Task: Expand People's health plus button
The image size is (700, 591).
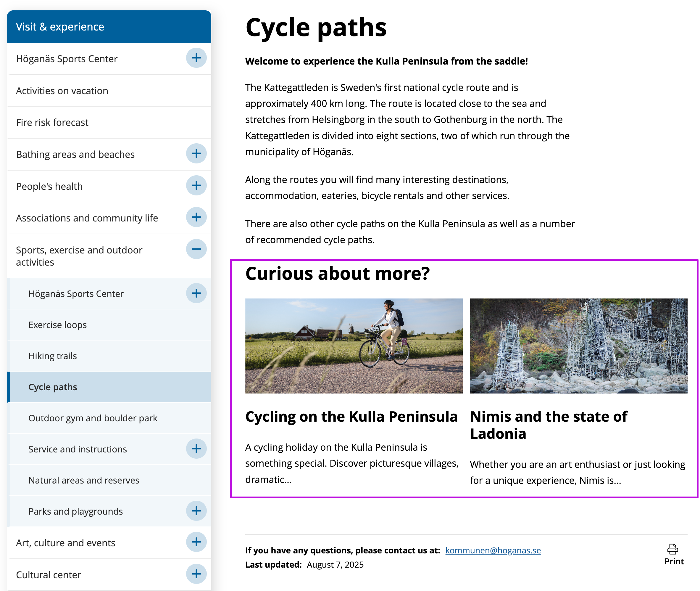Action: (x=196, y=186)
